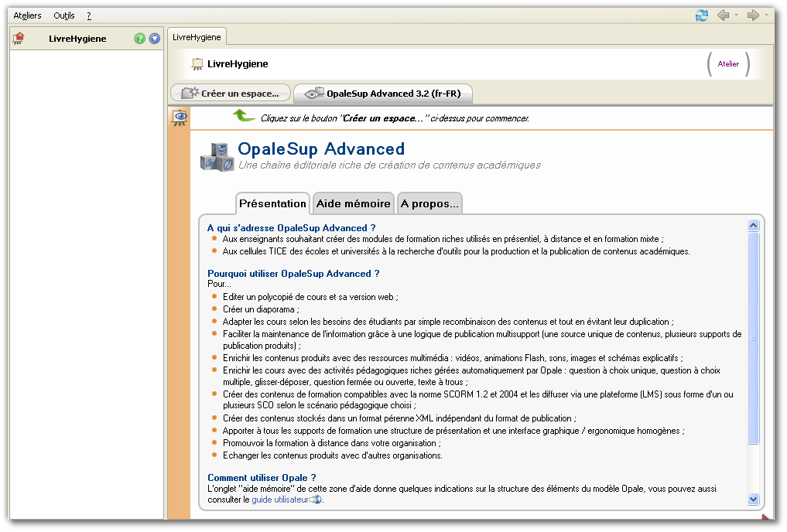Open the forward history dropdown arrow
Screen dimensions: 787x532
tap(766, 15)
